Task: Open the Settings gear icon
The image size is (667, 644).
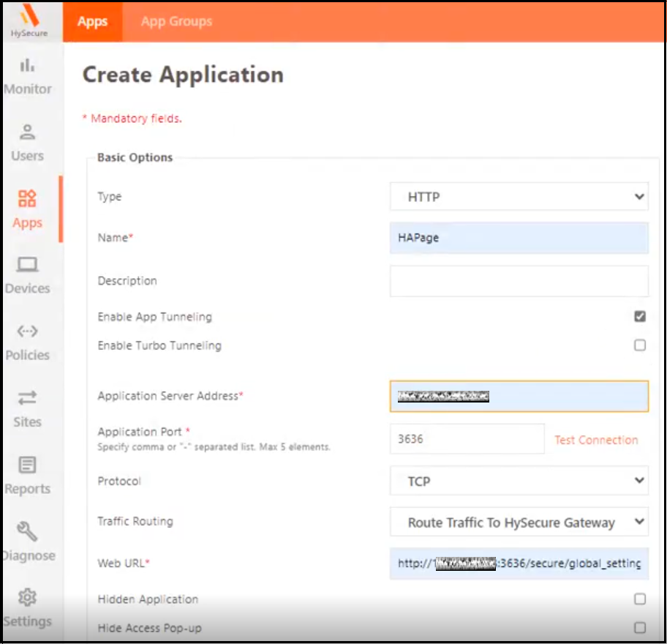Action: (27, 598)
